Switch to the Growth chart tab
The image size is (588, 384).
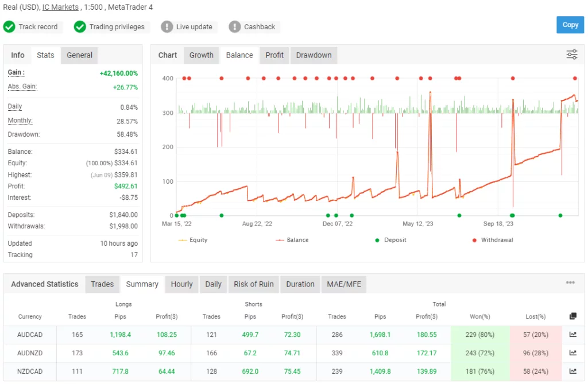point(201,55)
